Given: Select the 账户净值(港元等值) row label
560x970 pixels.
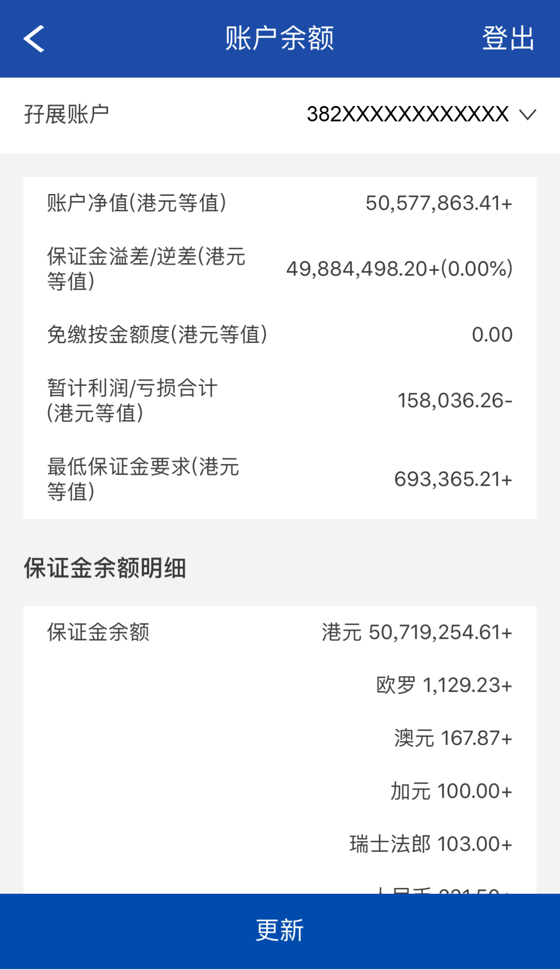Looking at the screenshot, I should (137, 203).
